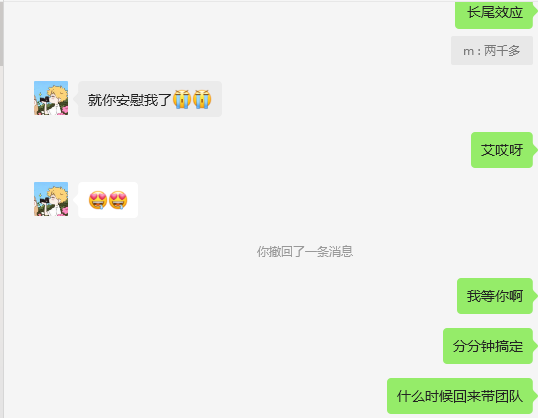Viewport: 538px width, 418px height.
Task: Click the second heart-eyes emoji
Action: click(118, 200)
